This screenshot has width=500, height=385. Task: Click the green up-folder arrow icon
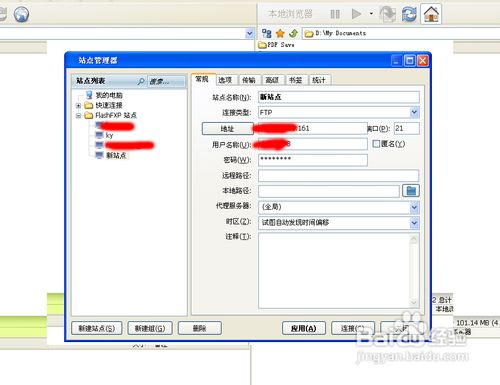tap(293, 33)
